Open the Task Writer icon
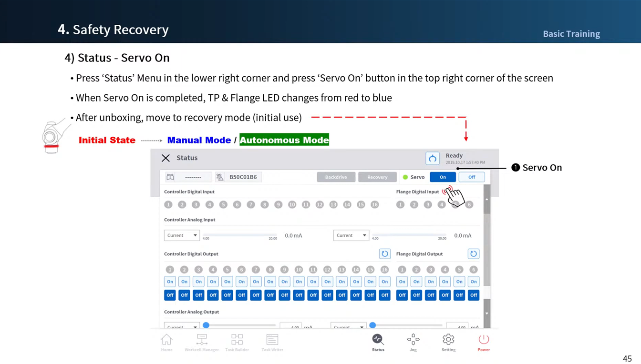Viewport: 641px width, 364px height. [272, 342]
